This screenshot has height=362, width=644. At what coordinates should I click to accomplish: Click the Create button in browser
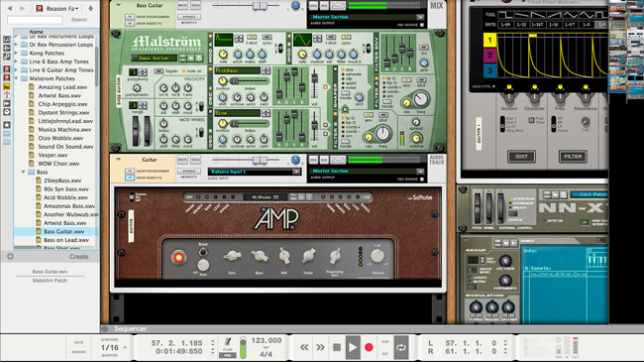79,256
